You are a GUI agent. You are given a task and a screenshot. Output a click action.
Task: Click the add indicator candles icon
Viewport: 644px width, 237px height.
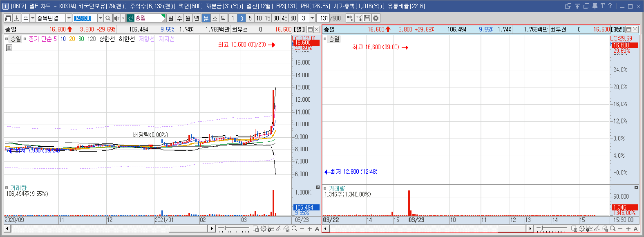pyautogui.click(x=350, y=18)
